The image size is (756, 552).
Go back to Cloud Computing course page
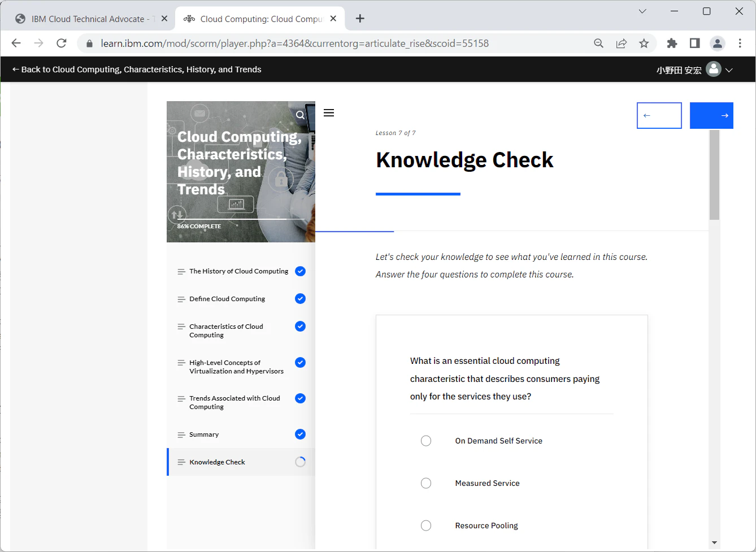click(137, 69)
